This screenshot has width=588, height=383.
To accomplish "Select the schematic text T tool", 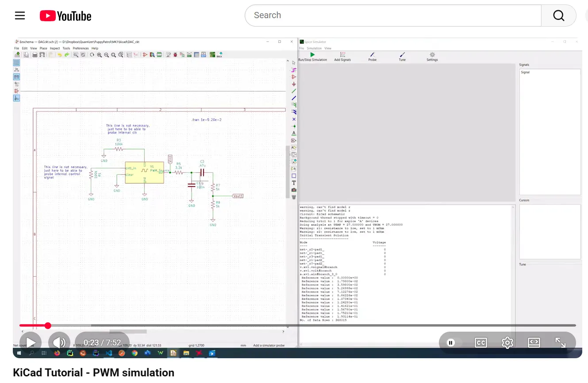I will click(294, 183).
